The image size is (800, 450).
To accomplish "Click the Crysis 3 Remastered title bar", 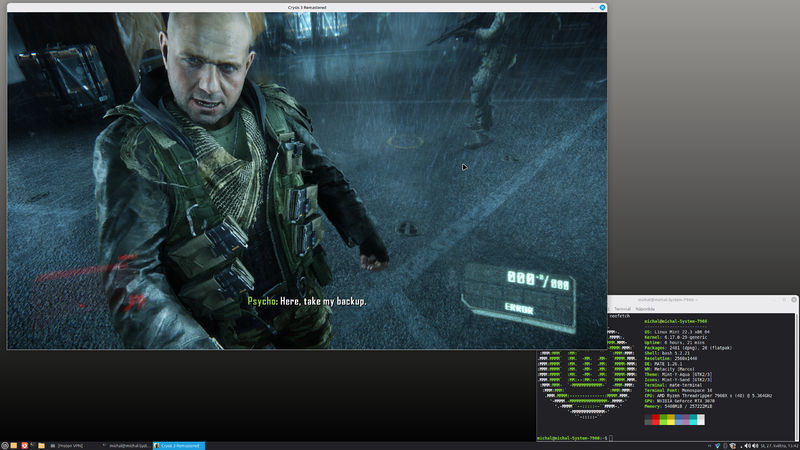I will (307, 7).
